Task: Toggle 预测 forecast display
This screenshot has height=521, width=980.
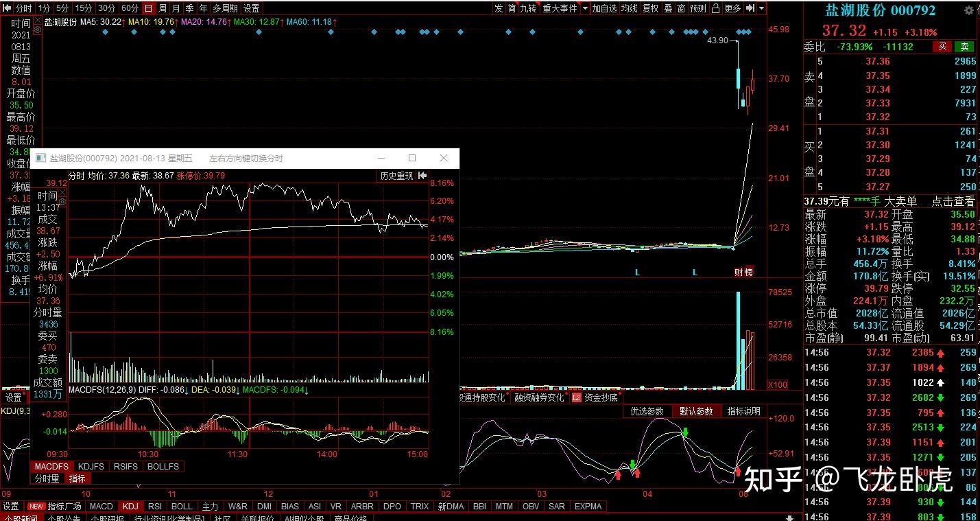Action: (698, 8)
